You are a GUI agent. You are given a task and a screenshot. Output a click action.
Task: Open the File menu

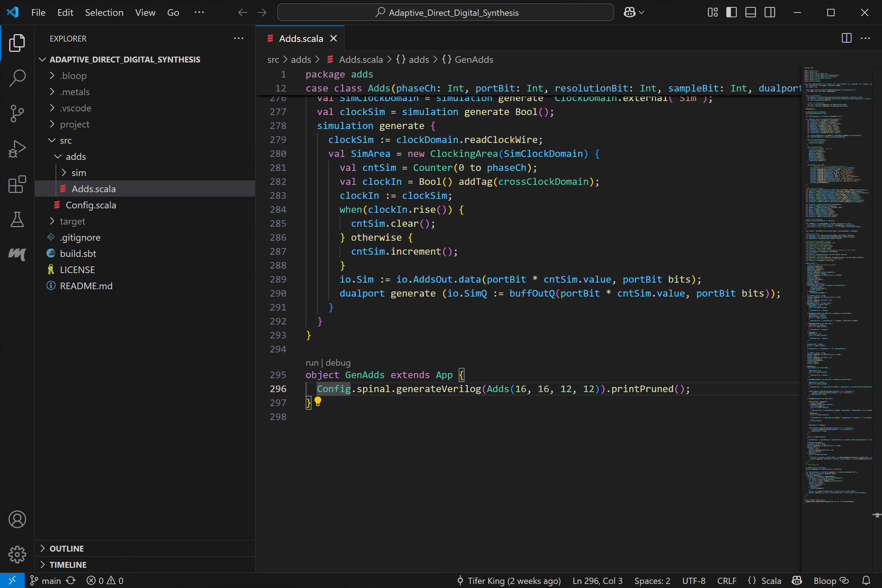[x=38, y=12]
